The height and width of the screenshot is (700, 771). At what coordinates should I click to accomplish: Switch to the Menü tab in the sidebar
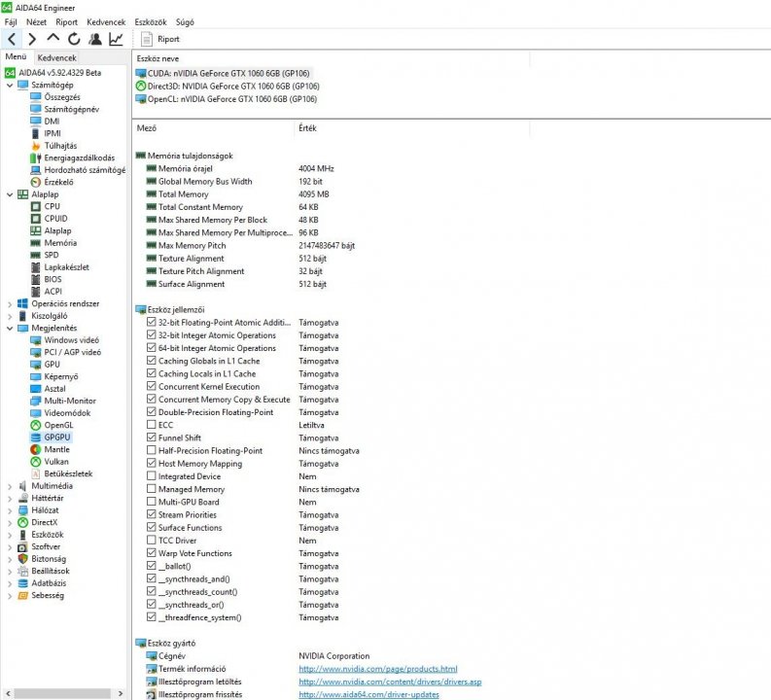click(x=16, y=56)
